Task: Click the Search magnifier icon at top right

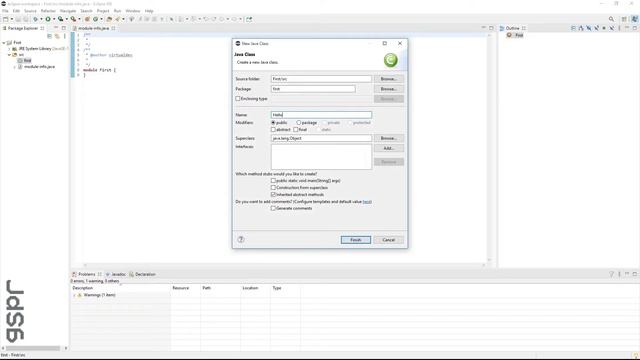Action: pyautogui.click(x=611, y=19)
